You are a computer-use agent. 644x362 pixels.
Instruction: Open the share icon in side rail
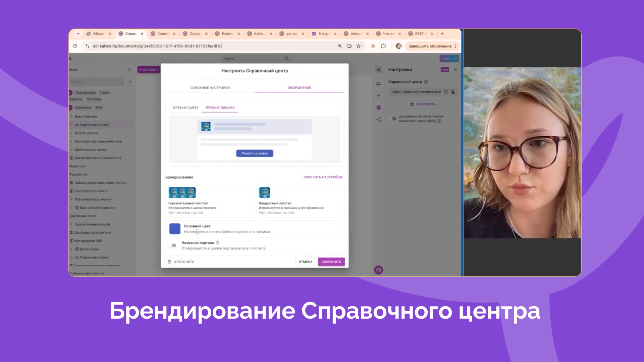coord(378,120)
